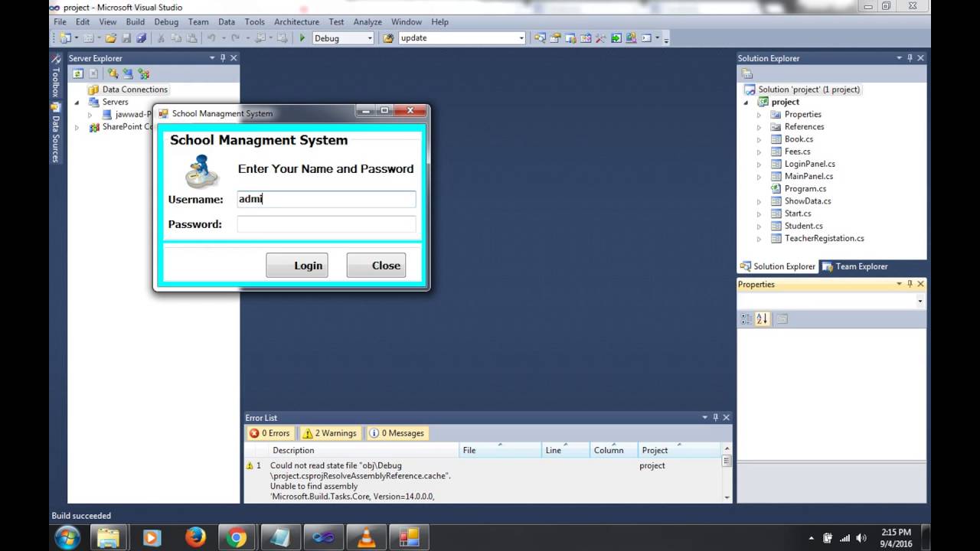
Task: Open VLC media player from the taskbar
Action: (x=367, y=538)
